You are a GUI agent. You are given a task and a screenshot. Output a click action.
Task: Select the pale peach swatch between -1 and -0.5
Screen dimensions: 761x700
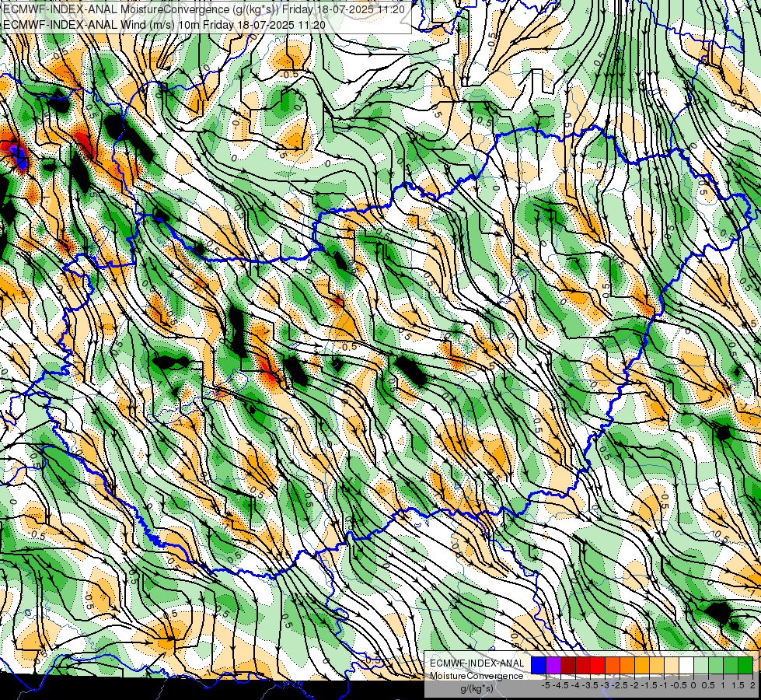click(x=672, y=666)
